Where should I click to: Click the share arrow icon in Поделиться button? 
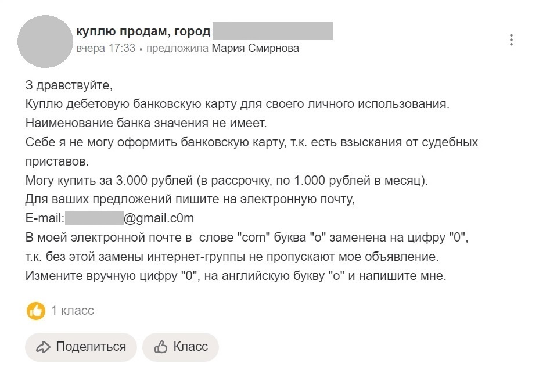pos(42,347)
